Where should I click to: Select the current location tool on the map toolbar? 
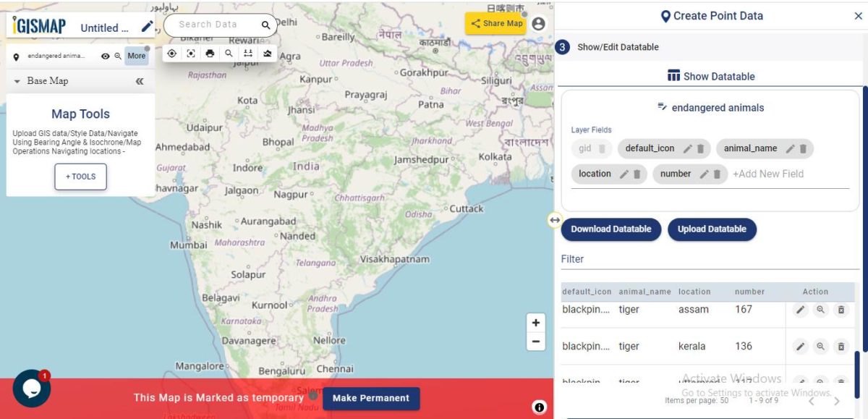tap(172, 54)
